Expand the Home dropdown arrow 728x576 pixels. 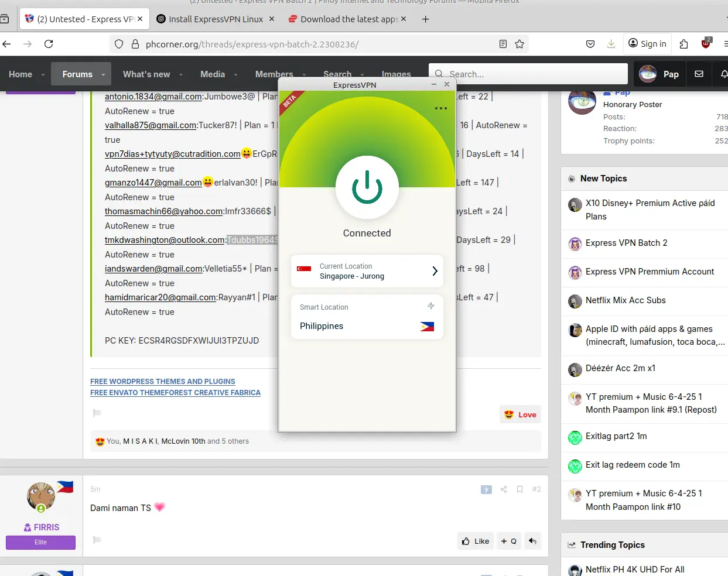pos(43,75)
